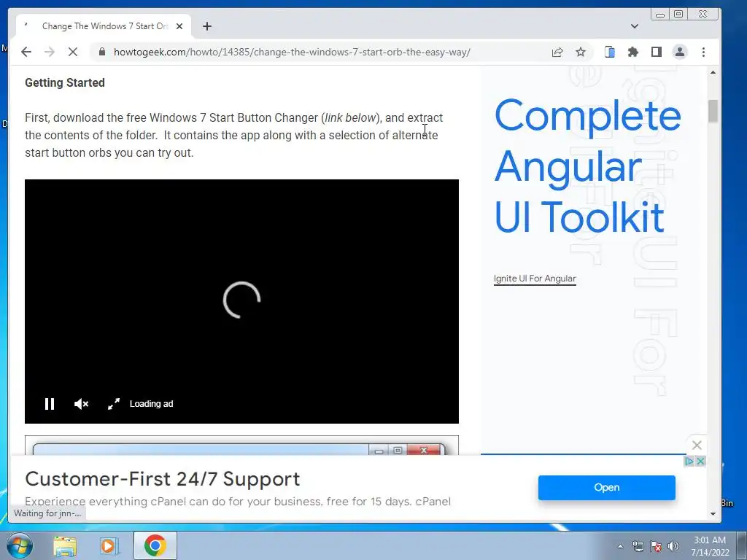
Task: Go back to the previous page
Action: point(26,52)
